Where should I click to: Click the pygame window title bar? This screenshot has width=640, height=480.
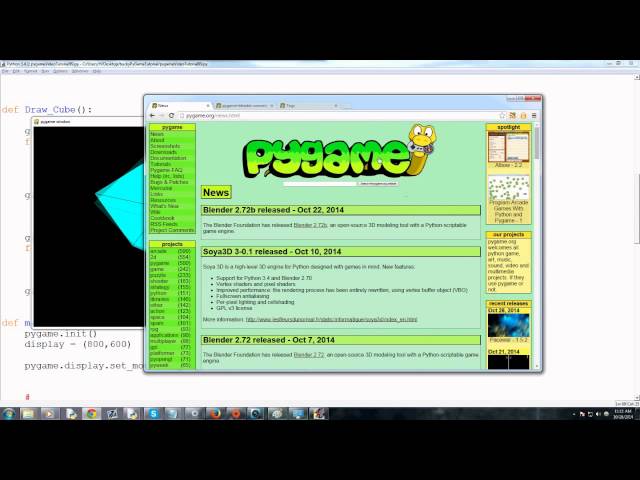(88, 122)
